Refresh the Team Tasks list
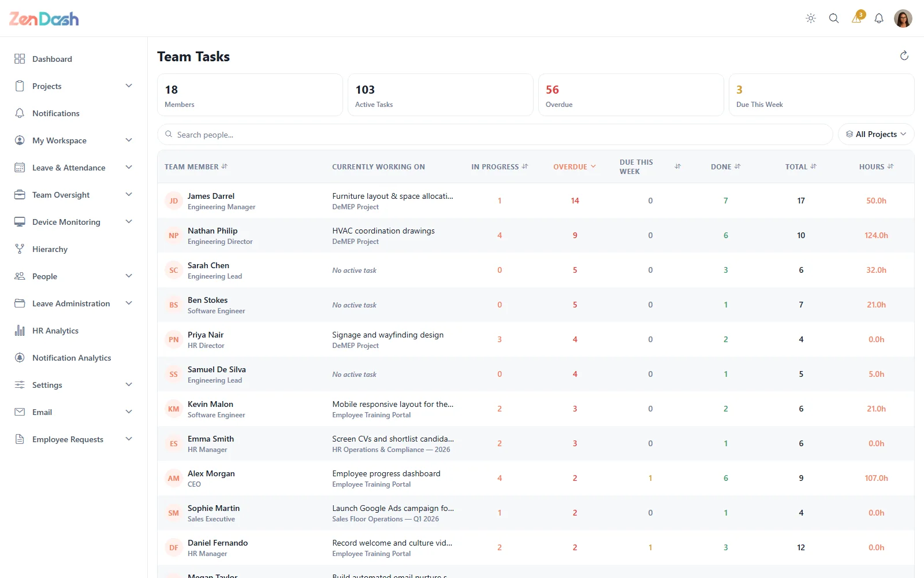 click(904, 55)
